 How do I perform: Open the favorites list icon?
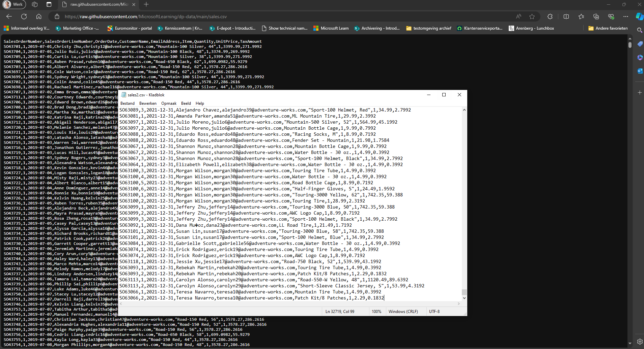click(x=581, y=17)
